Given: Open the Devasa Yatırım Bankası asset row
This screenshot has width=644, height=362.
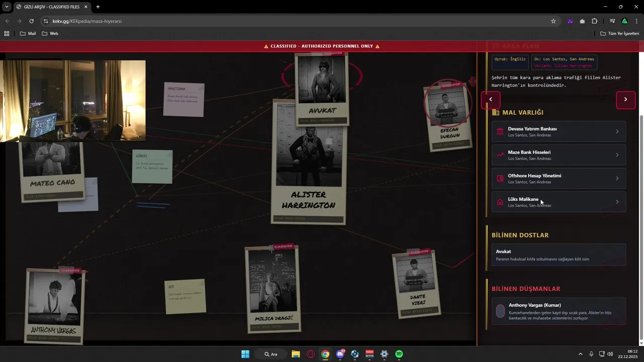Looking at the screenshot, I should point(558,132).
